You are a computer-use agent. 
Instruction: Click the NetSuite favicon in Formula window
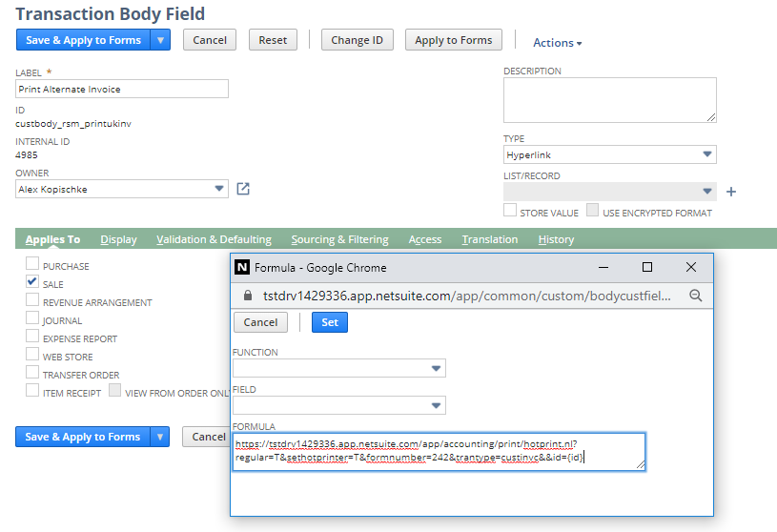point(242,268)
